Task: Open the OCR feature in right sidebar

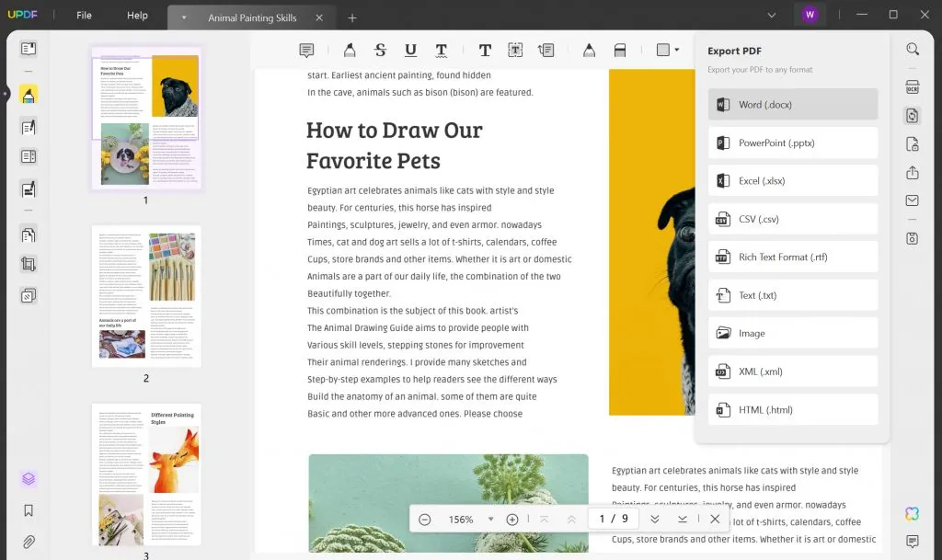Action: point(912,86)
